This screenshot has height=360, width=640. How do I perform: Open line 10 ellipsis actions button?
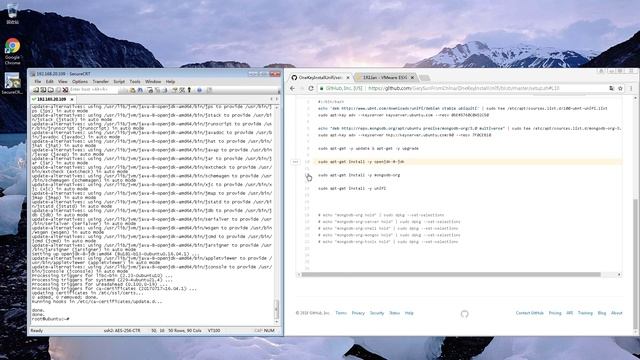coord(295,162)
